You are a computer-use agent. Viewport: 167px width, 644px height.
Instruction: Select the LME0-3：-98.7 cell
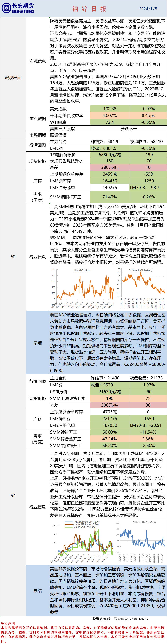pyautogui.click(x=148, y=188)
